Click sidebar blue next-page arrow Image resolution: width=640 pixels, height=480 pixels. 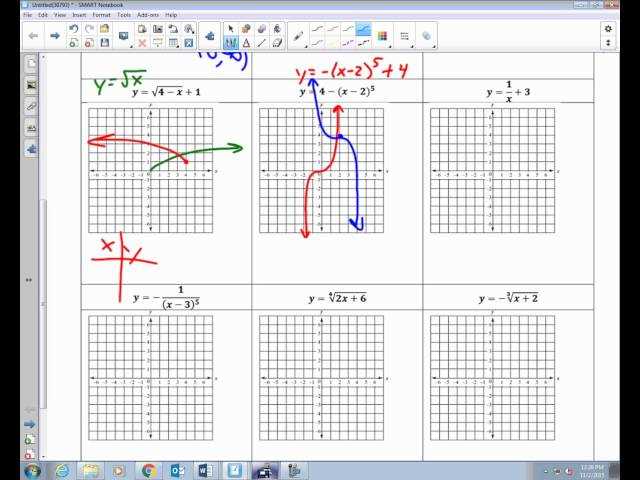[x=29, y=424]
